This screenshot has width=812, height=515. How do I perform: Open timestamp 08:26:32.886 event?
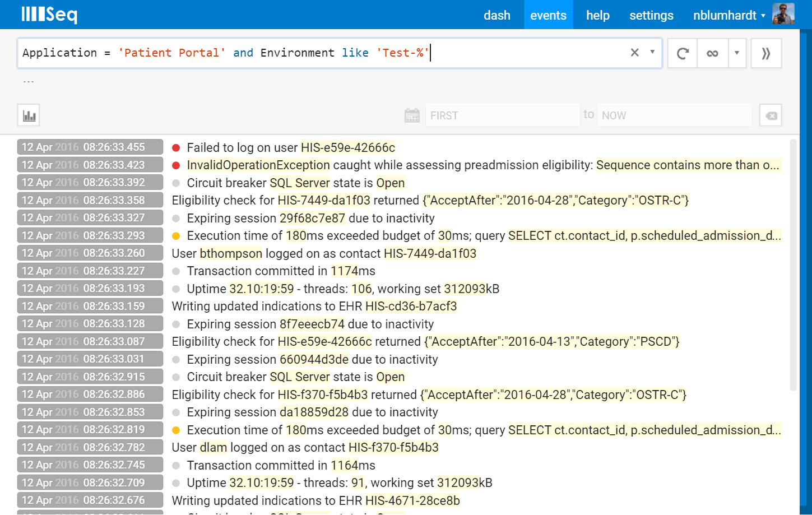click(x=90, y=395)
